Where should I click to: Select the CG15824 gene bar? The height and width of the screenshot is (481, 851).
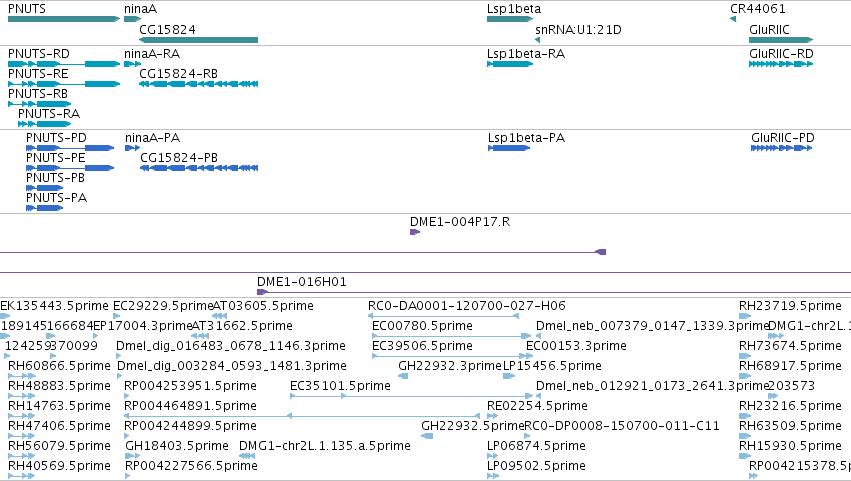point(199,40)
